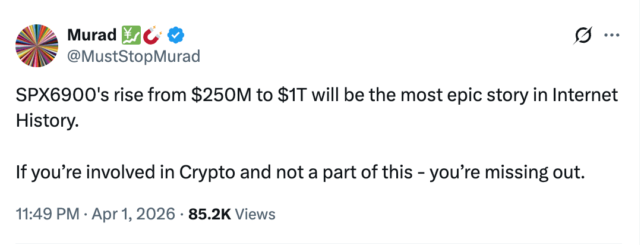Click the 85.2K view count number
Viewport: 644px width, 245px height.
209,213
